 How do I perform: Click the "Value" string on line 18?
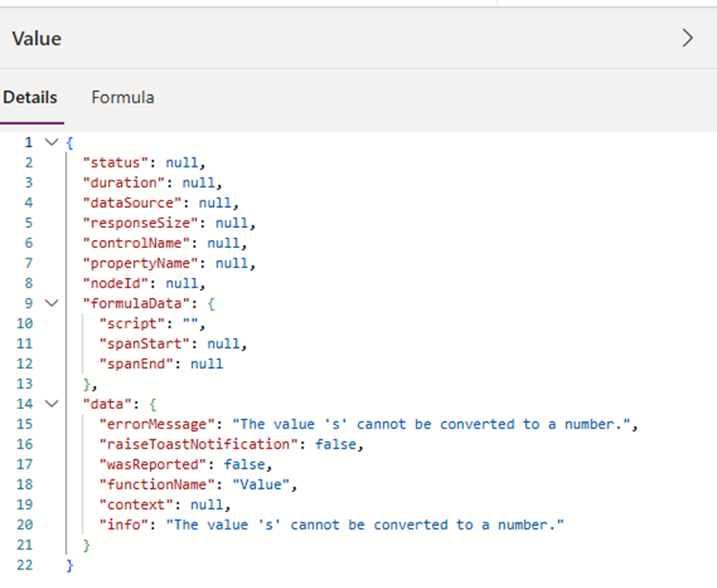coord(261,485)
